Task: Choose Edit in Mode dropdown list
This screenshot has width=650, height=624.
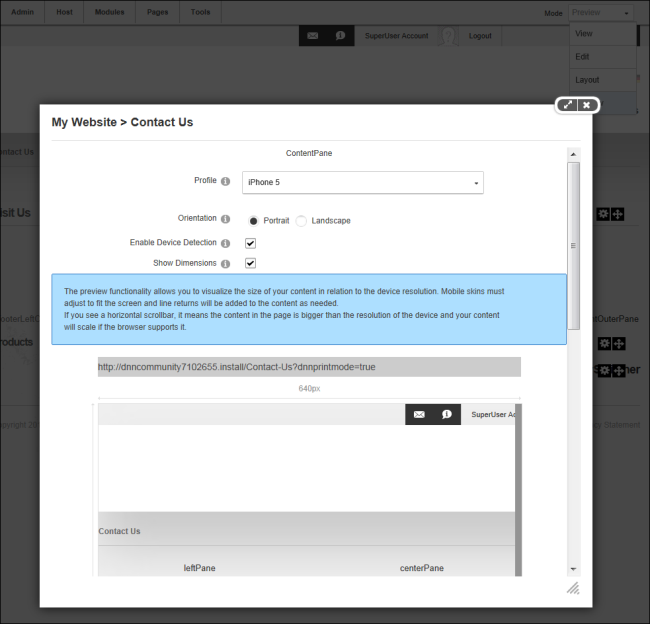Action: (603, 57)
